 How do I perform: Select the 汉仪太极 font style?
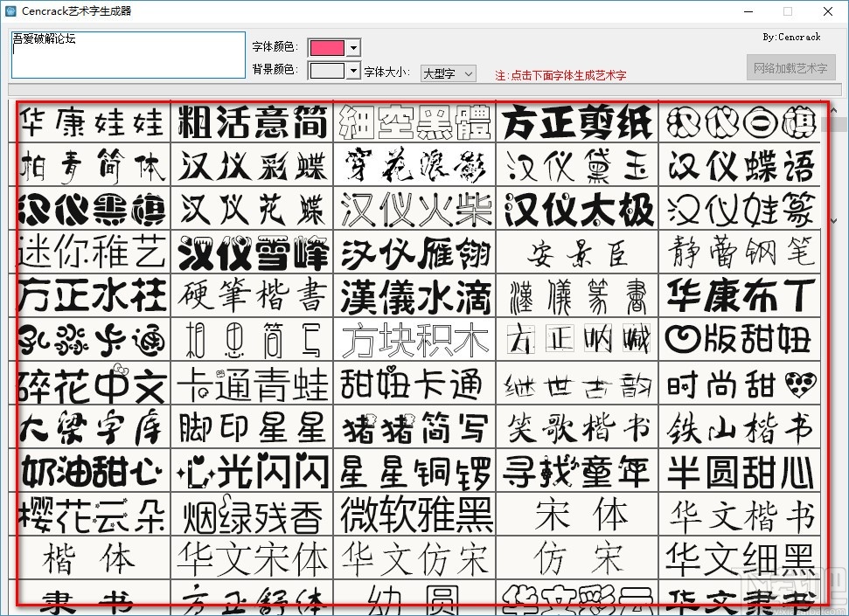576,210
